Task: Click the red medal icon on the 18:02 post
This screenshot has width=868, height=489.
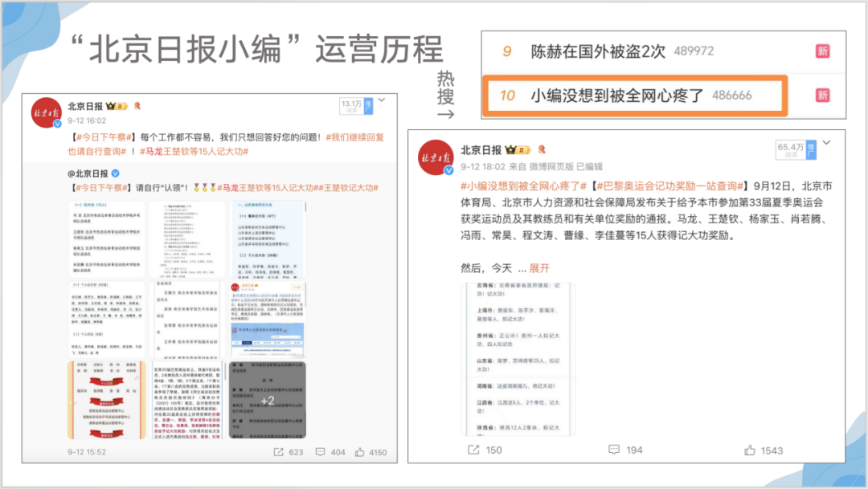Action: click(542, 149)
